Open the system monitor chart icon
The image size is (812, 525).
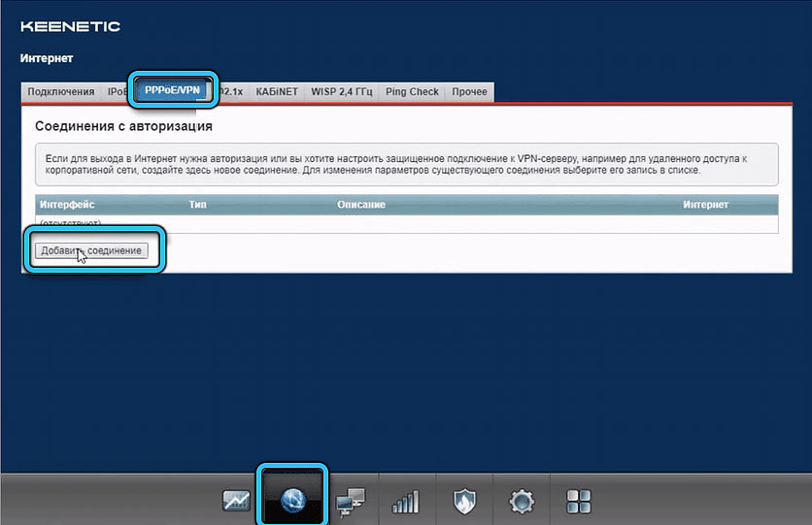[x=236, y=501]
